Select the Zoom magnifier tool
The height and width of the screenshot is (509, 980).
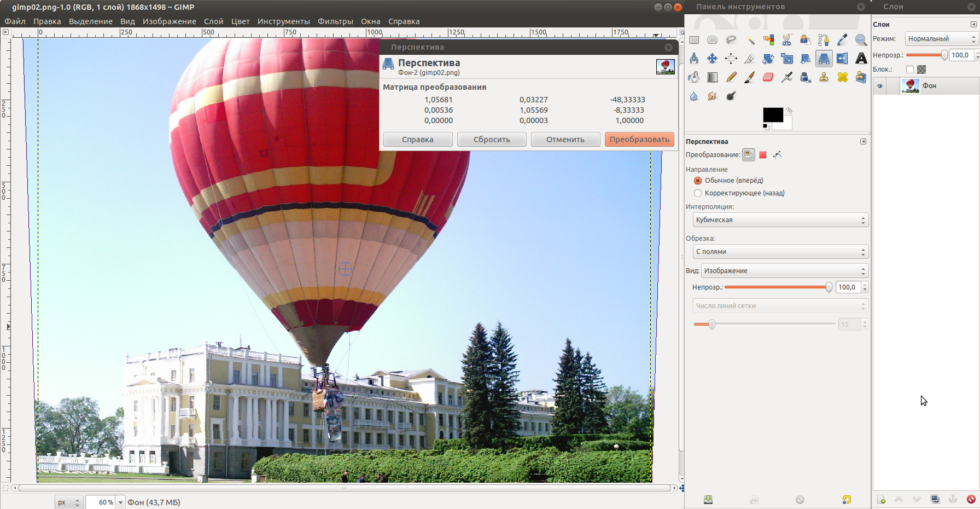pyautogui.click(x=861, y=40)
